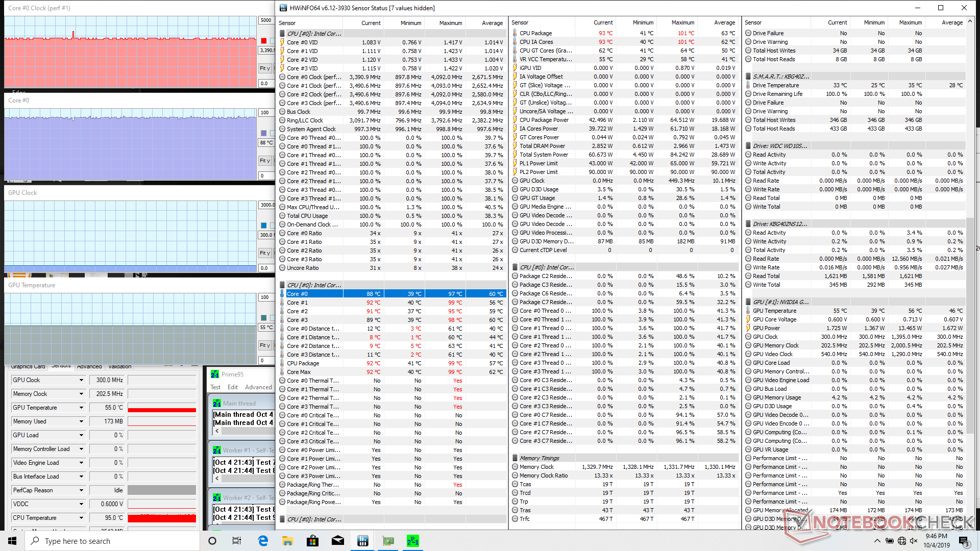This screenshot has height=551, width=980.
Task: Open Prime95 Test menu
Action: [x=215, y=387]
